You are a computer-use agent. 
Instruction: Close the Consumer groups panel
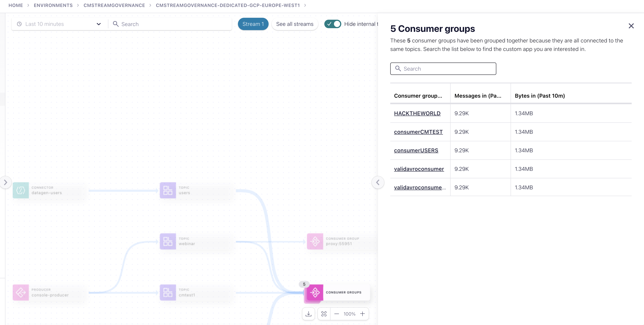click(631, 26)
